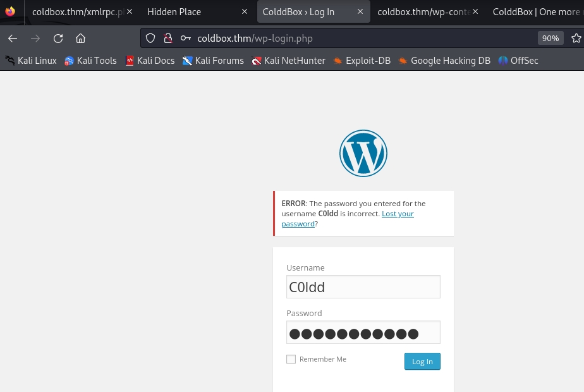Go back to previous page

[13, 39]
